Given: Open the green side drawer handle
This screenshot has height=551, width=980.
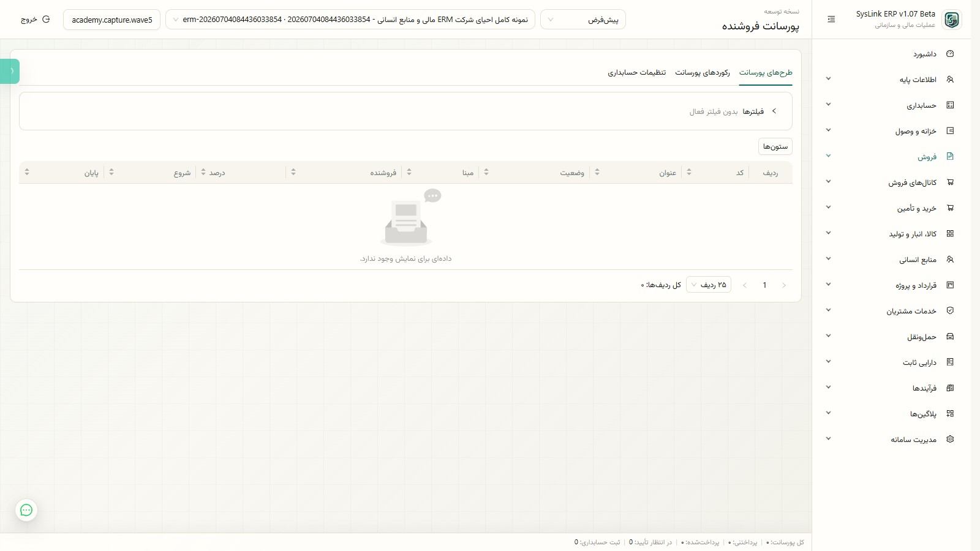Looking at the screenshot, I should (x=10, y=72).
